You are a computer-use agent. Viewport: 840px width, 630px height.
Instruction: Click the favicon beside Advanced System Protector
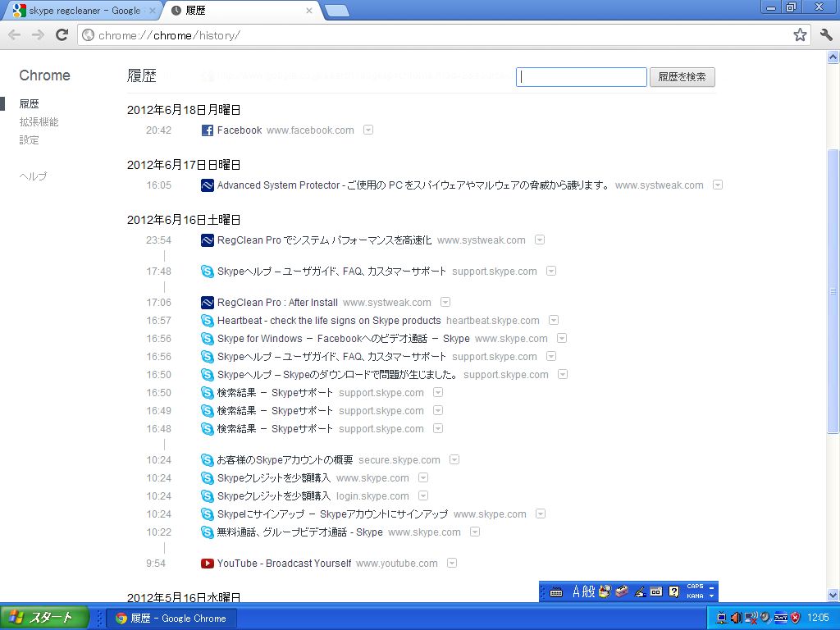[208, 185]
